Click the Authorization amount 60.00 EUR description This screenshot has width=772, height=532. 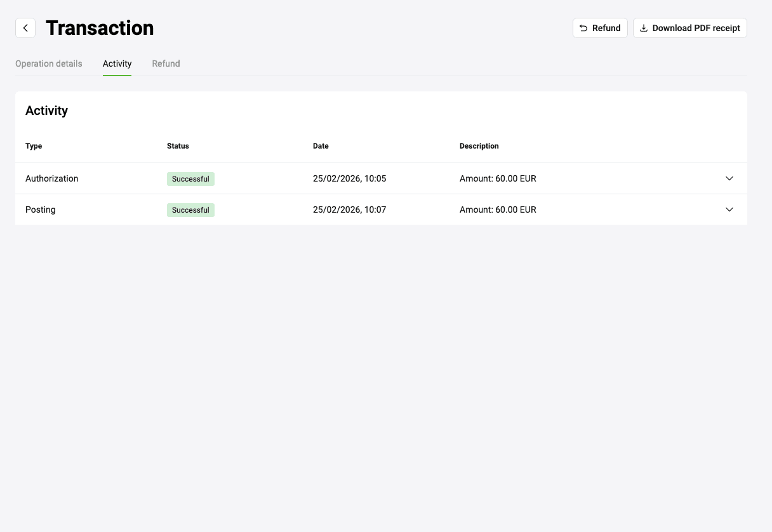tap(498, 178)
